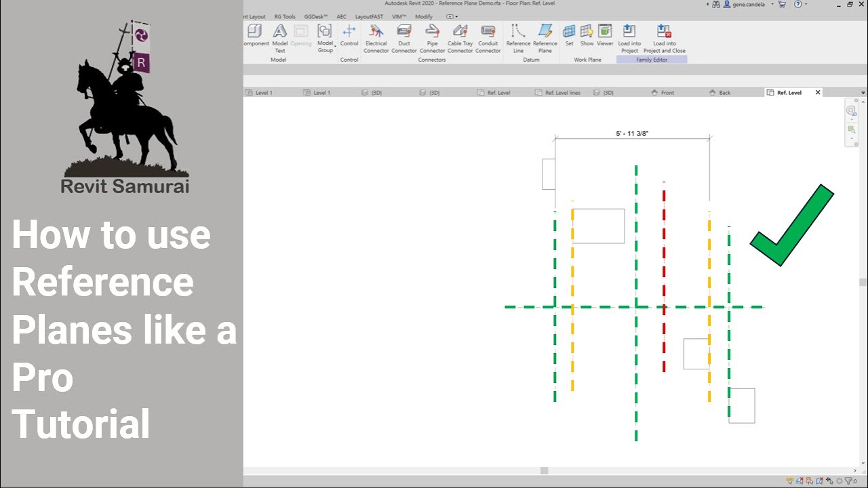
Task: Open the AEC ribbon tab
Action: (x=341, y=16)
